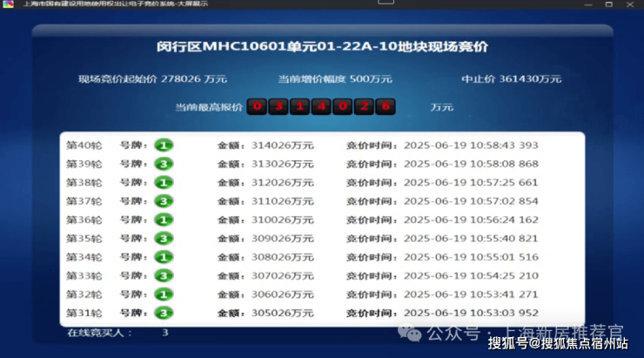Minimize the bidding system window
This screenshot has height=358, width=644.
pyautogui.click(x=588, y=4)
